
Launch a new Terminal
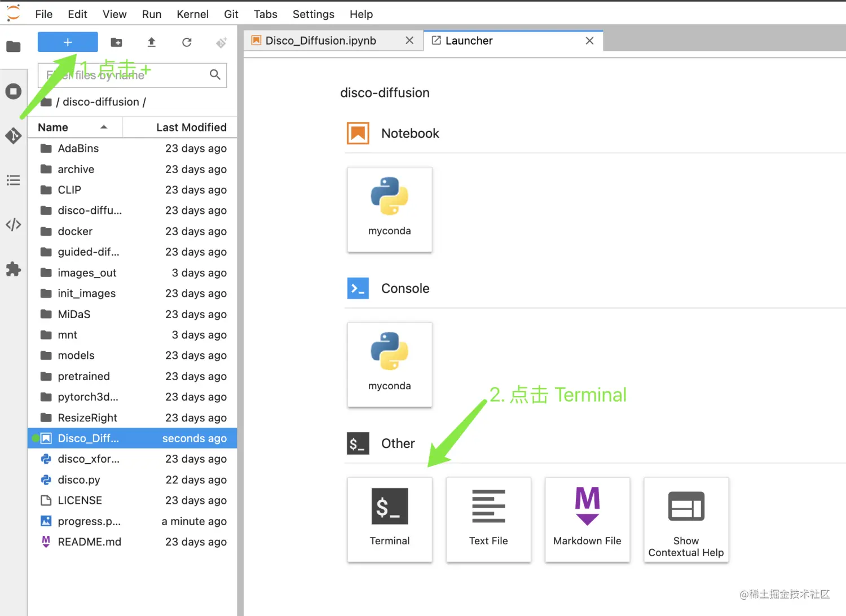[390, 520]
